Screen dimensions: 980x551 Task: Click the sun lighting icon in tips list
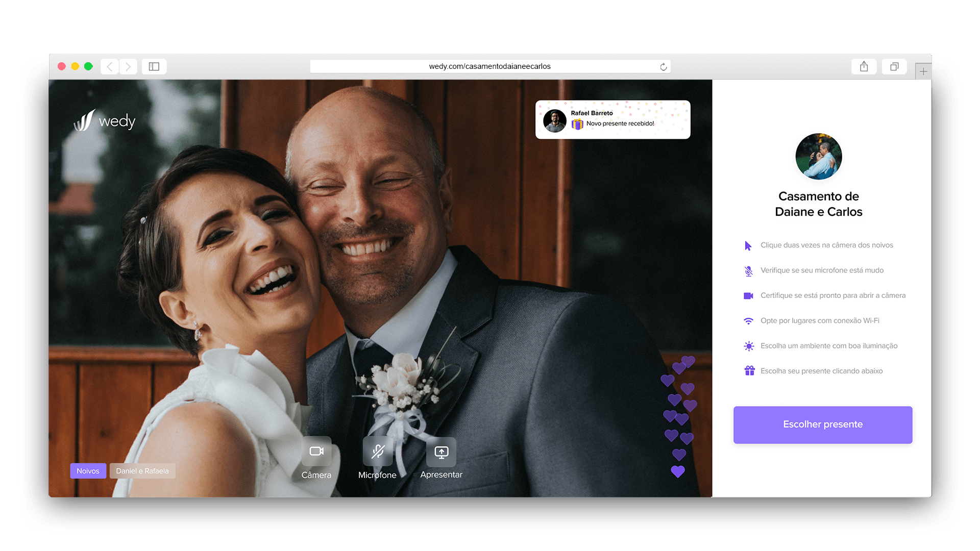(749, 346)
